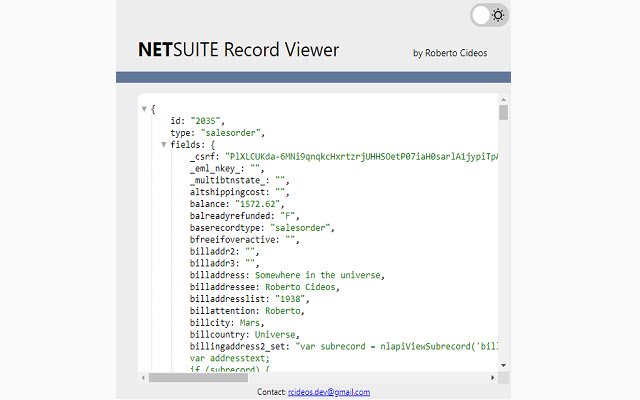Collapse the fields object triangle
Viewport: 640px width, 400px height.
point(164,144)
